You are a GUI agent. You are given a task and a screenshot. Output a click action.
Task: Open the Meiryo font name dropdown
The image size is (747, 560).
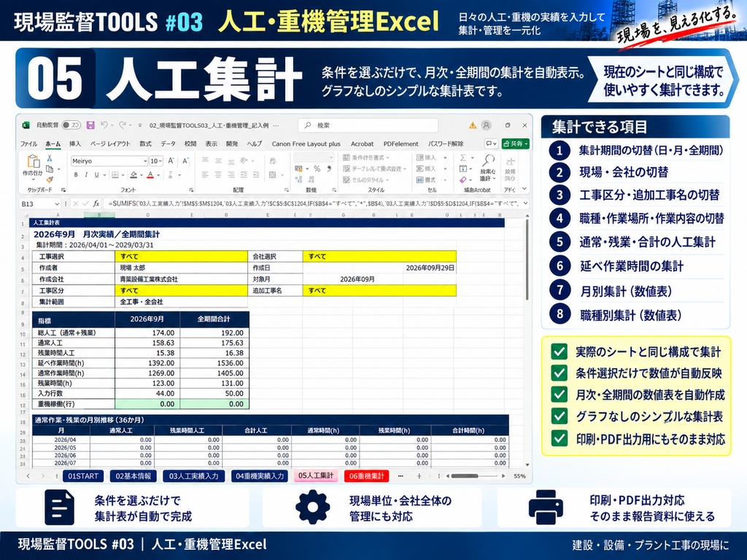(145, 161)
